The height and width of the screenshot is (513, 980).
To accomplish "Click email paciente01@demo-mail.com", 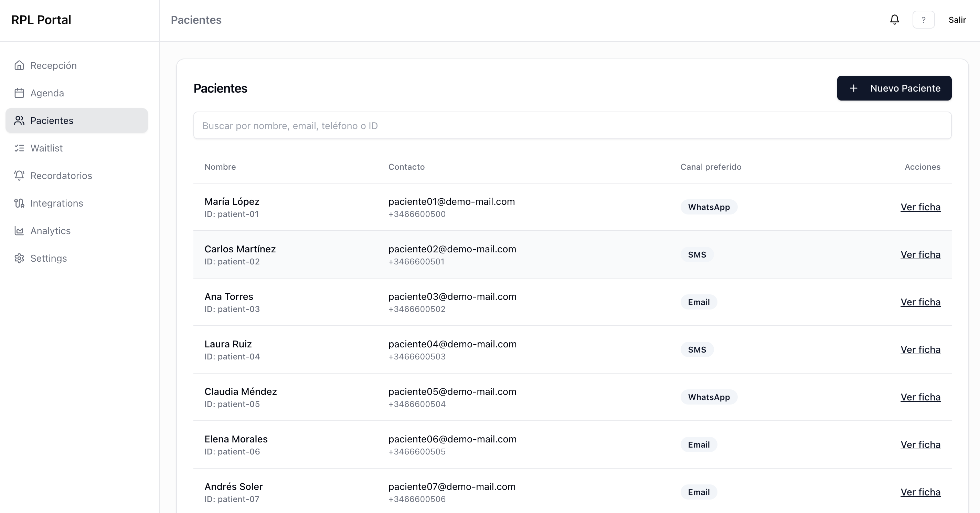I will [x=451, y=201].
